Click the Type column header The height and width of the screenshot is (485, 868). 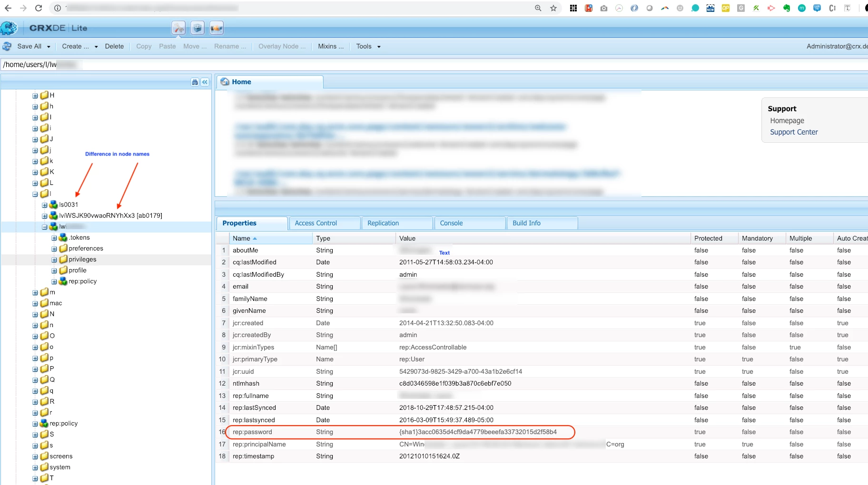[354, 238]
